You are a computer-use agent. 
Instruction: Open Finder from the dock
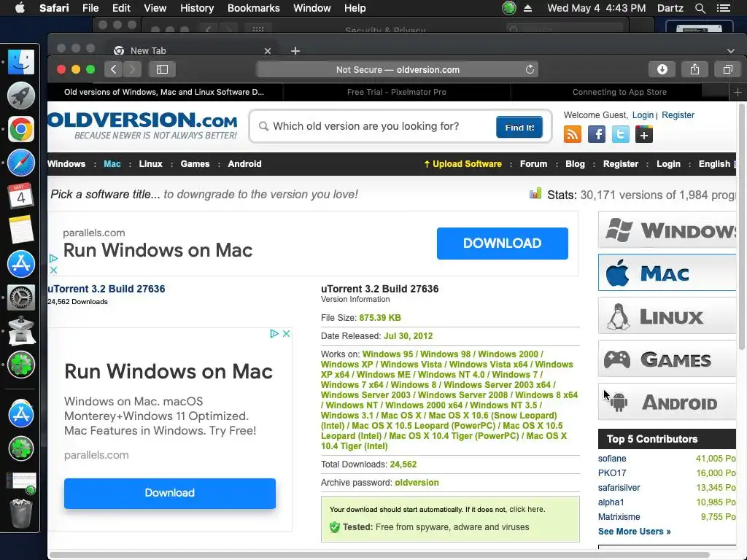21,62
